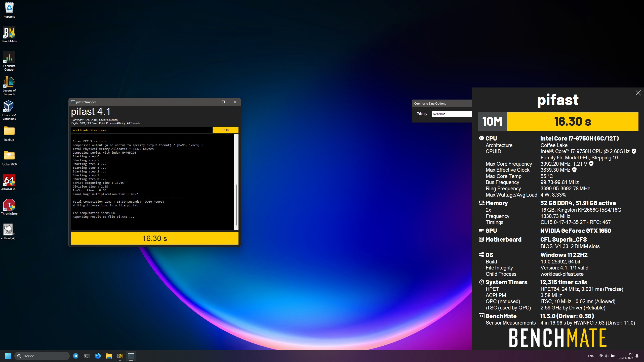Click the 12,315 timer calls text
Viewport: 644px width, 362px height.
point(564,282)
